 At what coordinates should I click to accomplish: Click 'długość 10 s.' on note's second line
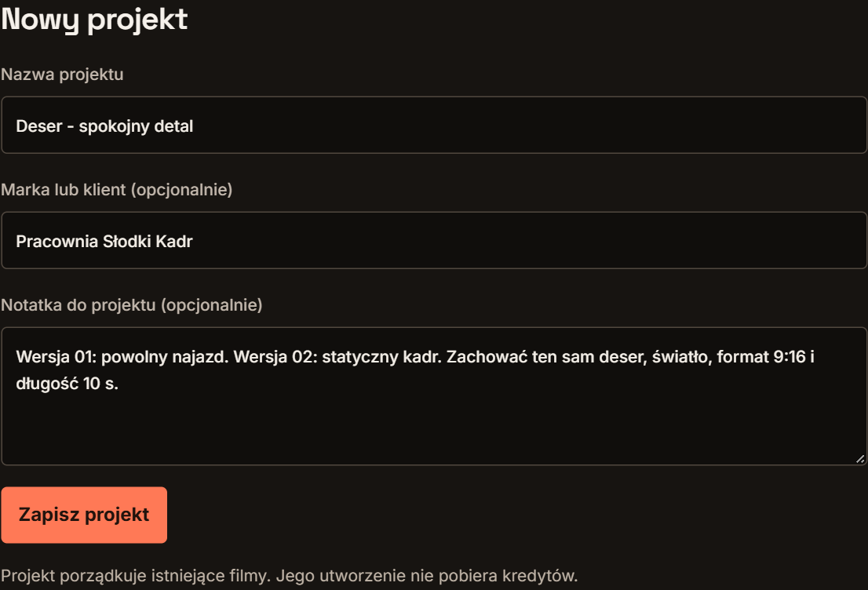click(67, 384)
